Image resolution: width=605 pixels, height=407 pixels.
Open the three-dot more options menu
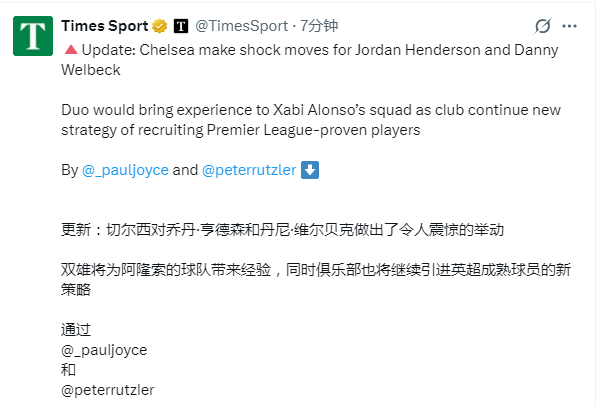pyautogui.click(x=569, y=26)
